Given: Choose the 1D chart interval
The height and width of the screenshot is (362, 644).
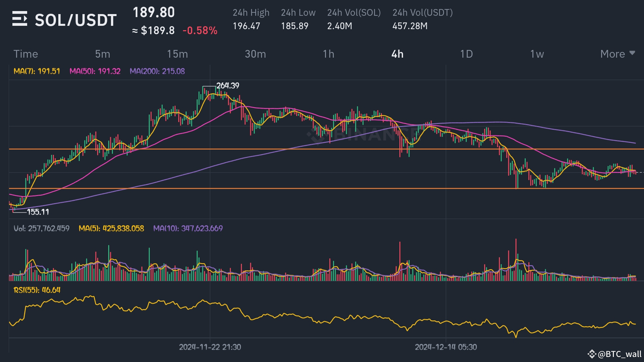Looking at the screenshot, I should tap(466, 54).
